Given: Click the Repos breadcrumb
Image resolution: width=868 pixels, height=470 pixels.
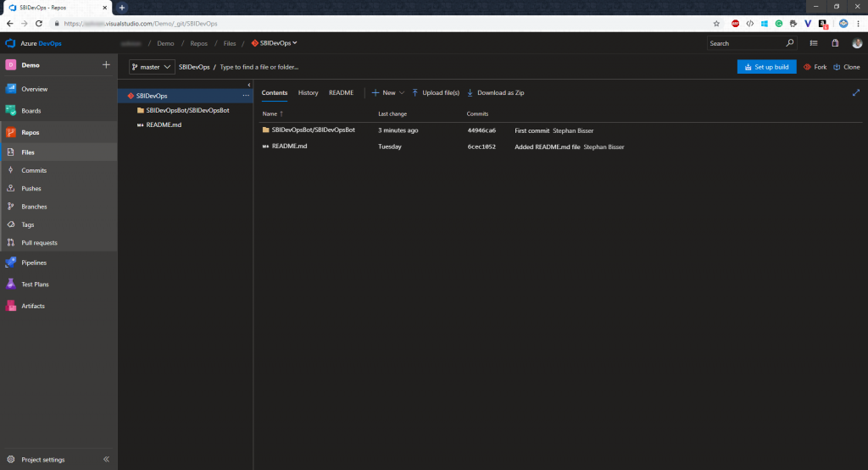Looking at the screenshot, I should click(x=198, y=43).
